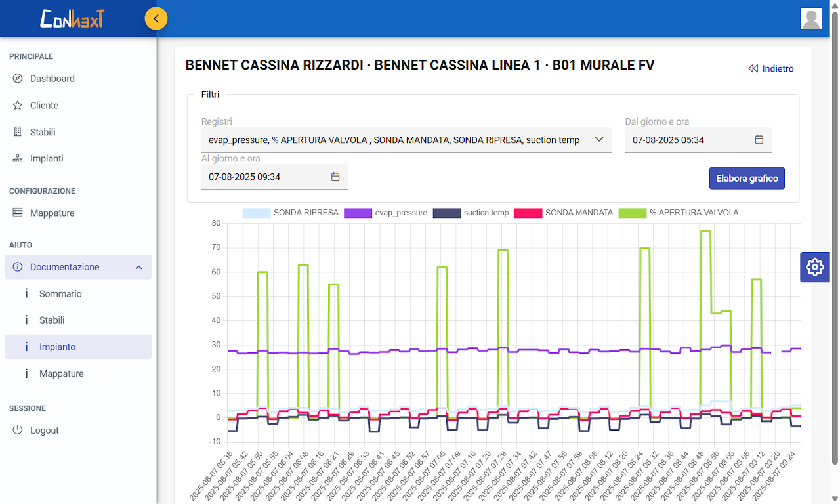
Task: Click the Stabili building icon
Action: click(x=18, y=132)
